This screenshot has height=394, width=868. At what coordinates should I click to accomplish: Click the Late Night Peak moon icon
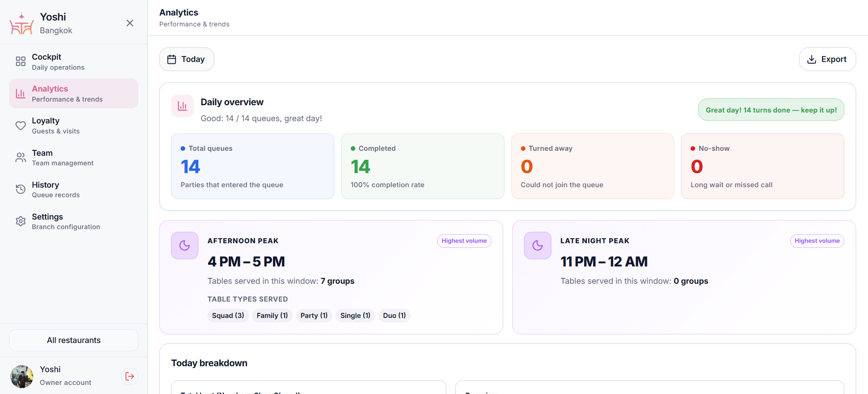(x=538, y=246)
